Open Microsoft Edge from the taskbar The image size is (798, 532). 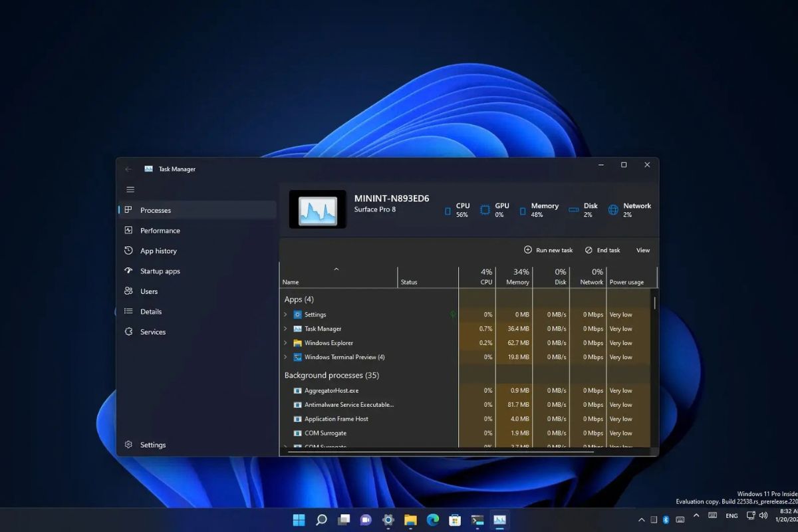pos(432,519)
